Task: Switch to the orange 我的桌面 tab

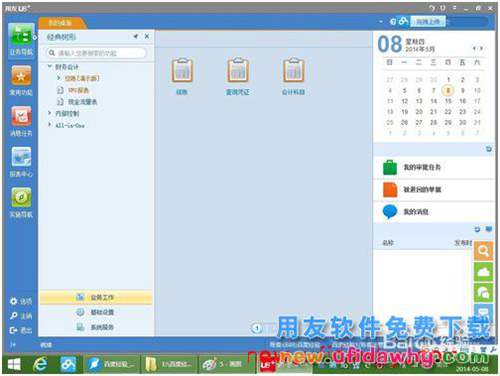Action: [62, 23]
